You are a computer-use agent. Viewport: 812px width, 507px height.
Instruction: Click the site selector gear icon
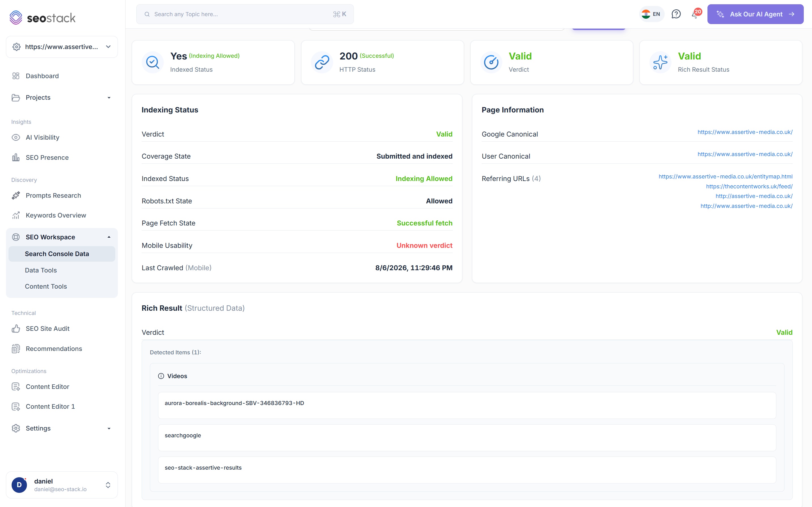16,47
